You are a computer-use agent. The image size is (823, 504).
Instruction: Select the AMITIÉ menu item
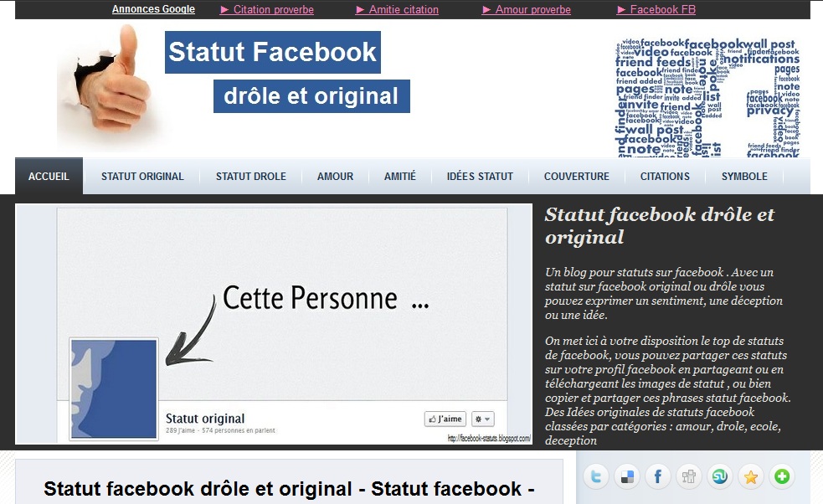point(400,177)
